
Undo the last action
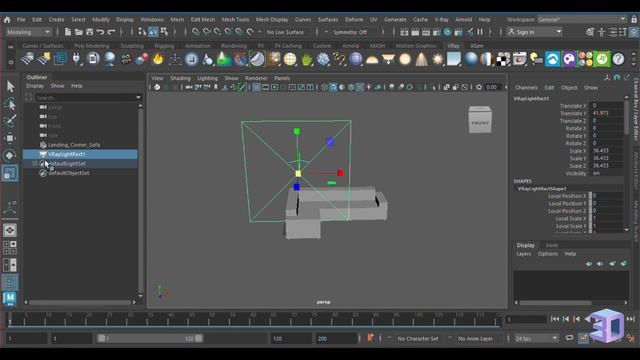[100, 32]
